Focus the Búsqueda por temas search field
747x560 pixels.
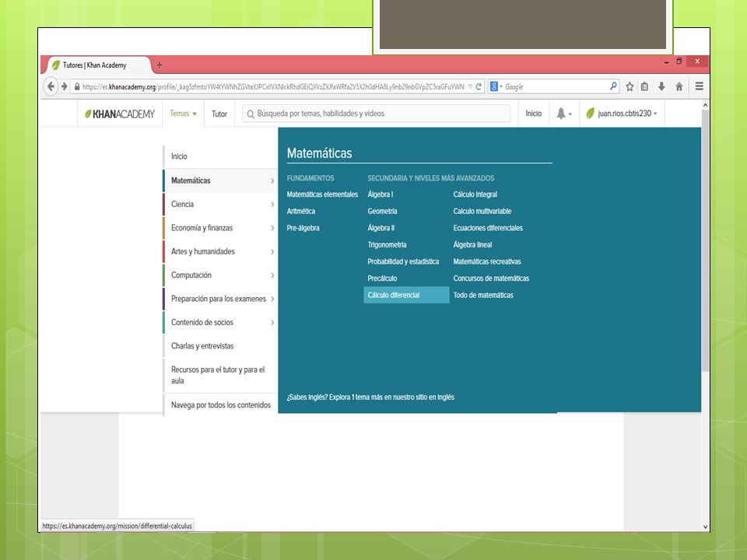377,114
